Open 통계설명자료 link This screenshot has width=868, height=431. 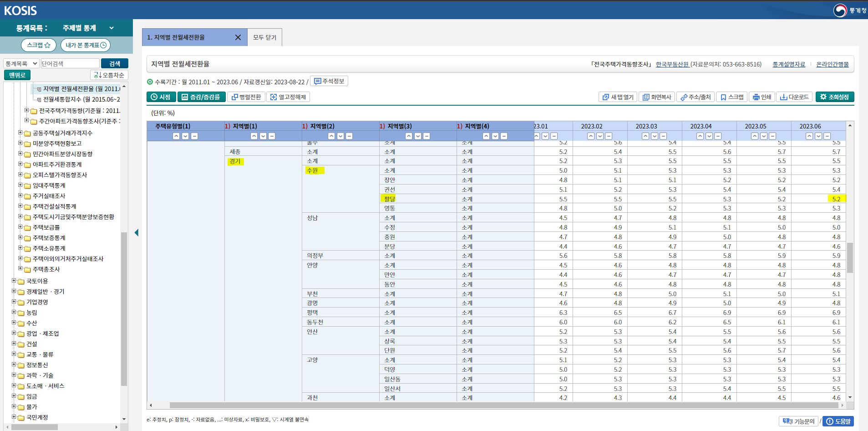pyautogui.click(x=789, y=64)
